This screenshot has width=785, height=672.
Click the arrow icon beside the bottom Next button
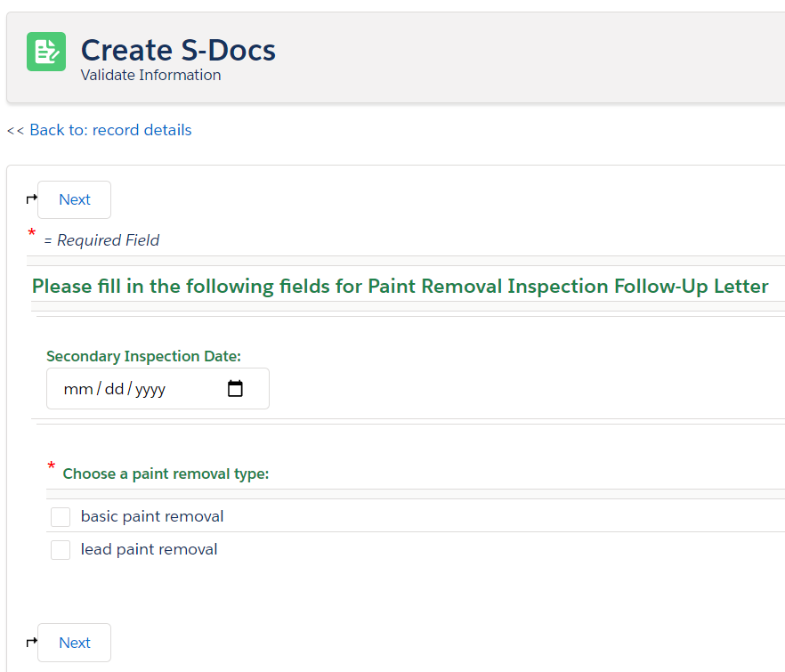(31, 642)
